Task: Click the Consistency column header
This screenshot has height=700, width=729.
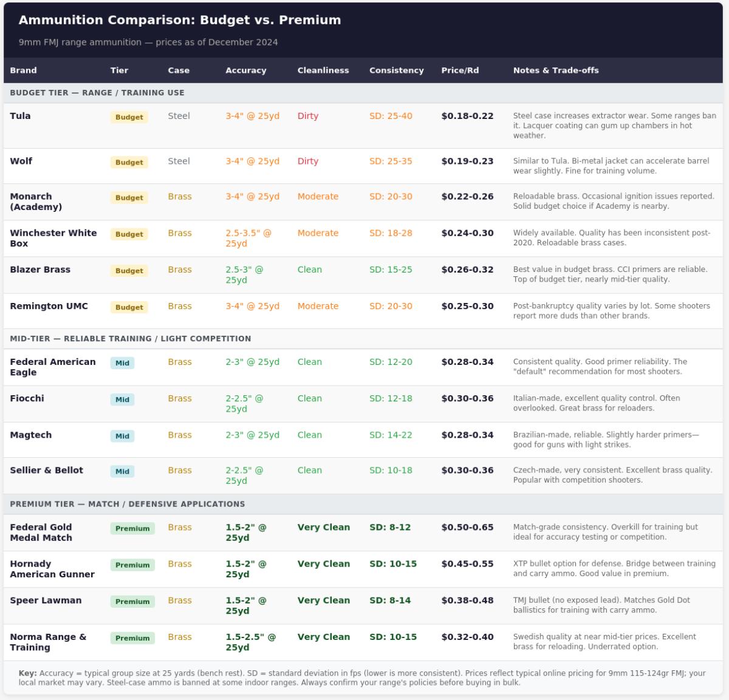Action: coord(396,70)
